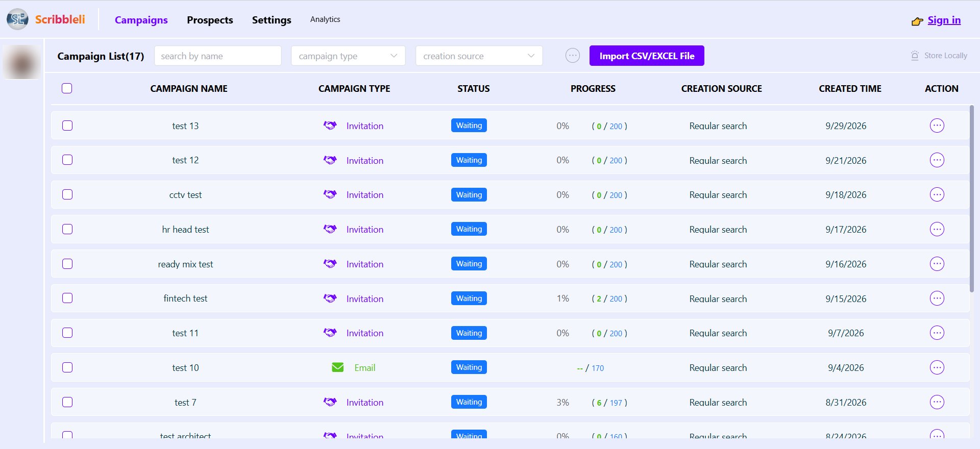The width and height of the screenshot is (980, 449).
Task: Click the handshake icon in fintech test row
Action: pyautogui.click(x=330, y=298)
